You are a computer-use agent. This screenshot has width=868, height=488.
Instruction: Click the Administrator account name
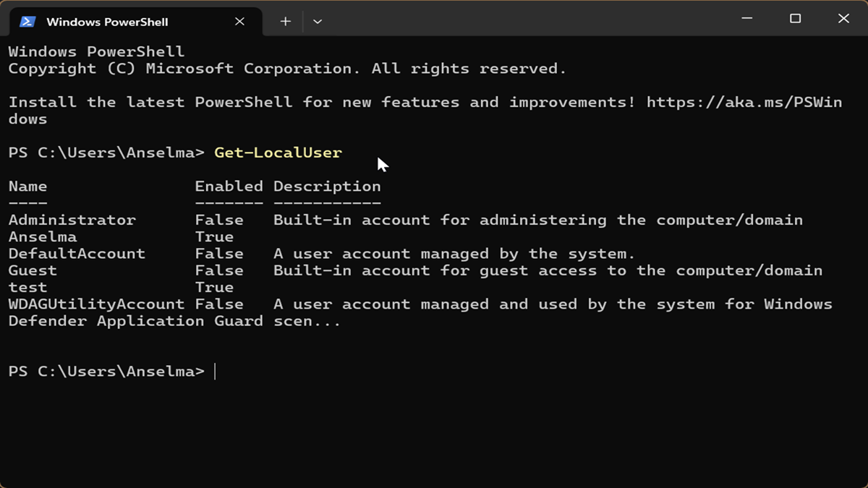tap(72, 220)
